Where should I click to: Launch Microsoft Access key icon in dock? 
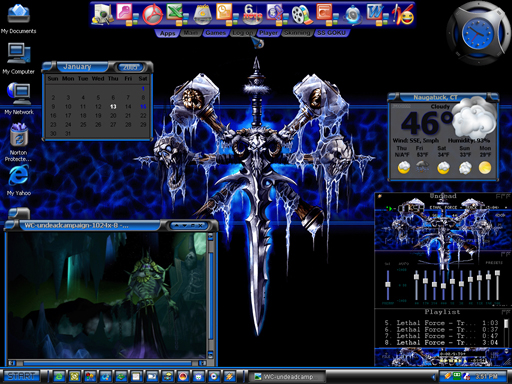(124, 13)
